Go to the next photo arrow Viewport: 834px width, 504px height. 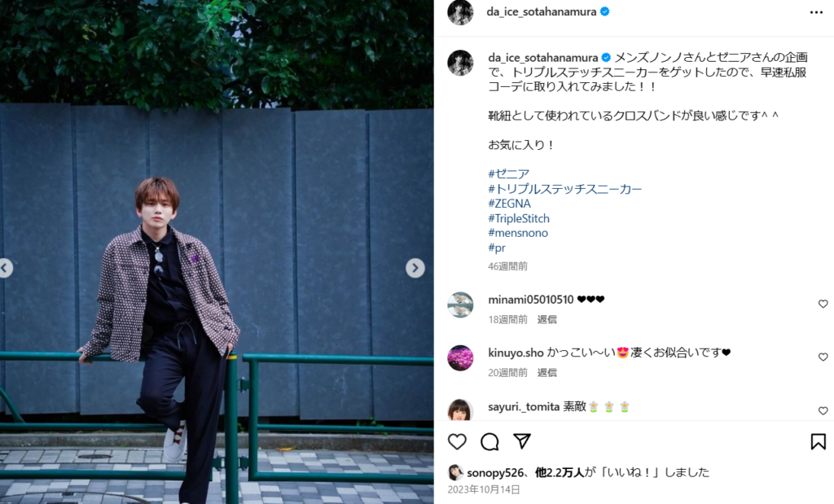415,268
